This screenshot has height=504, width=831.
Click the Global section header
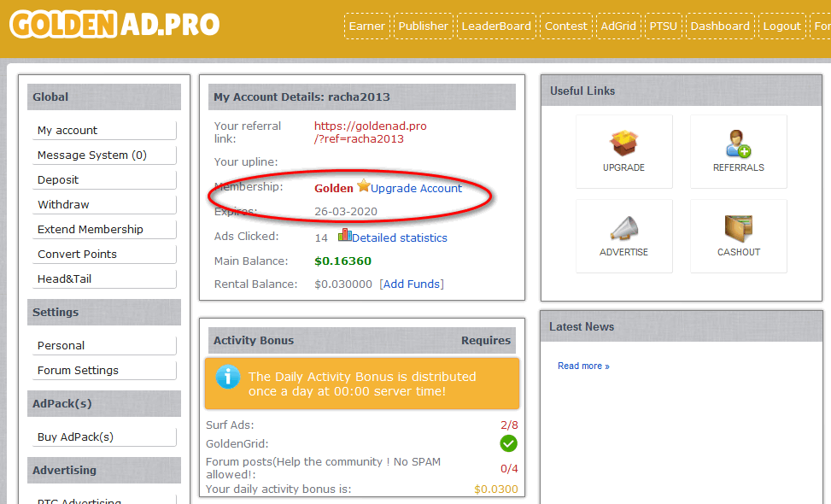pyautogui.click(x=104, y=97)
